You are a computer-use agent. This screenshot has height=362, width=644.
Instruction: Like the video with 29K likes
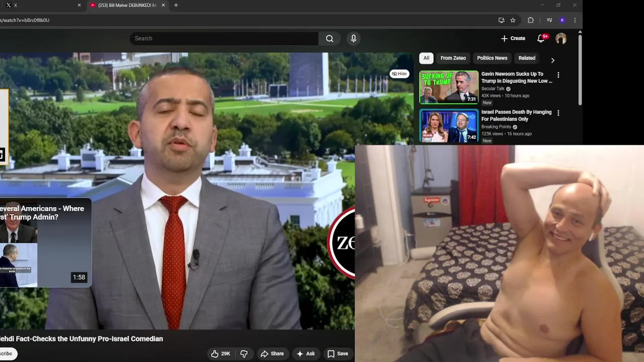(220, 353)
